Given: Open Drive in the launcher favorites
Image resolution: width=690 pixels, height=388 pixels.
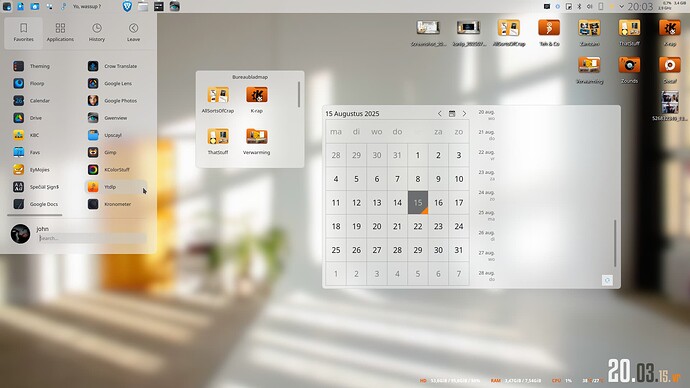Looking at the screenshot, I should point(40,118).
